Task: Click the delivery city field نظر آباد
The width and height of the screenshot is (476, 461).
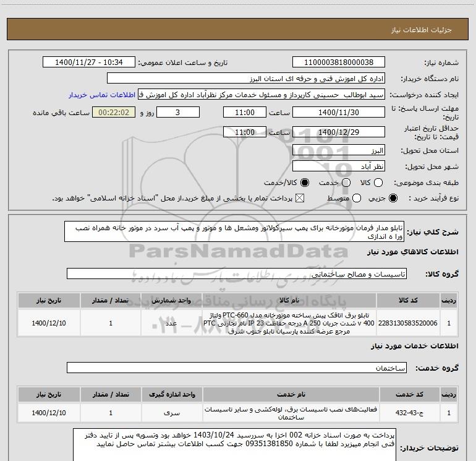Action: point(339,166)
